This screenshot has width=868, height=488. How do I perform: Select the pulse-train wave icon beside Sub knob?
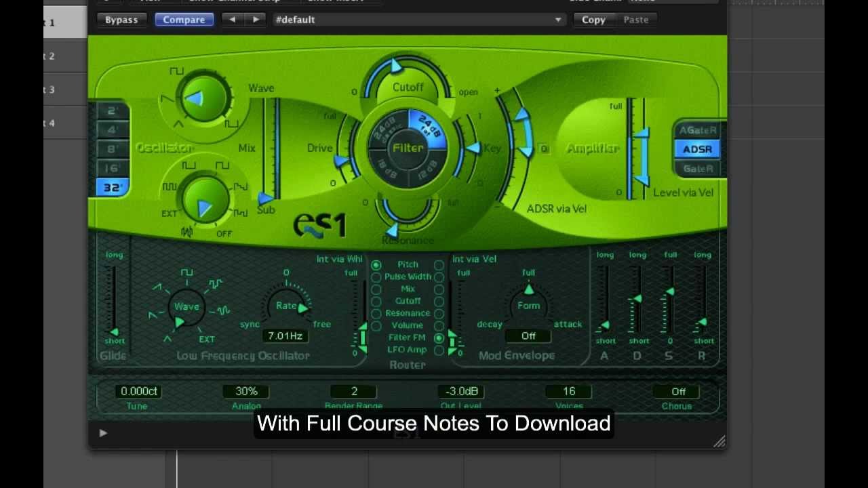(170, 187)
